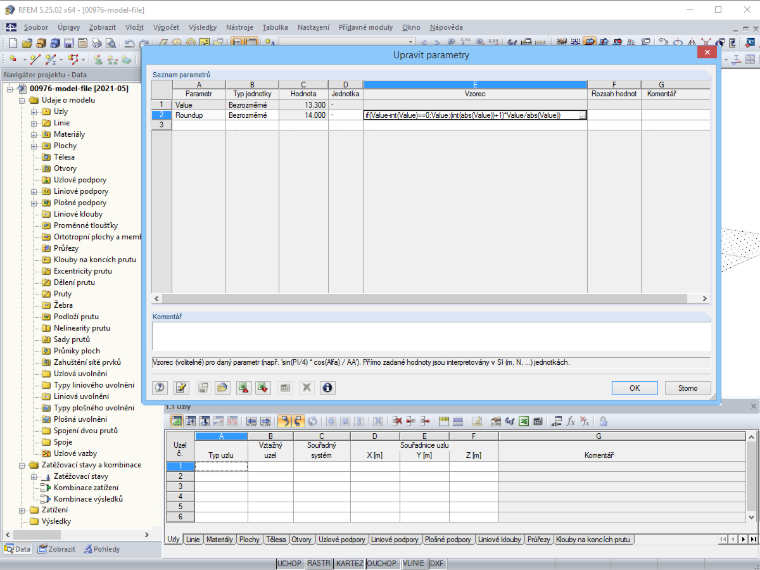The width and height of the screenshot is (760, 570).
Task: Click the red delete row icon in table toolbar
Action: coord(397,421)
